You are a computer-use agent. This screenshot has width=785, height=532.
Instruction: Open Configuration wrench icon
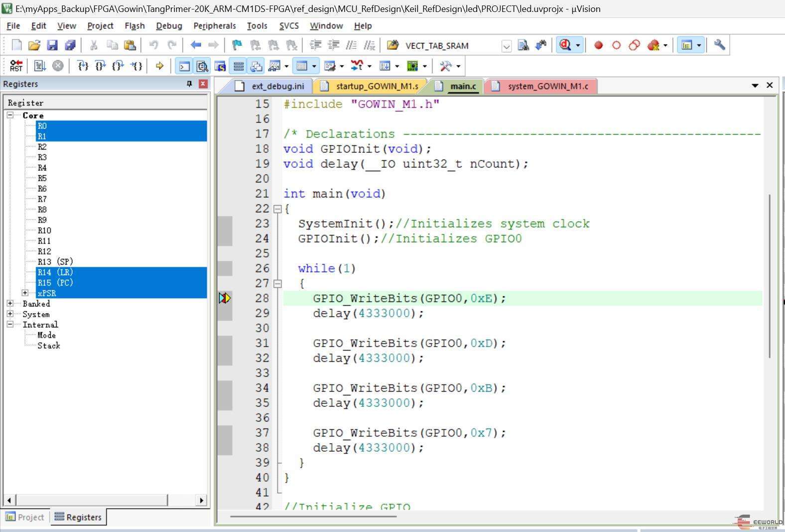[x=719, y=45]
